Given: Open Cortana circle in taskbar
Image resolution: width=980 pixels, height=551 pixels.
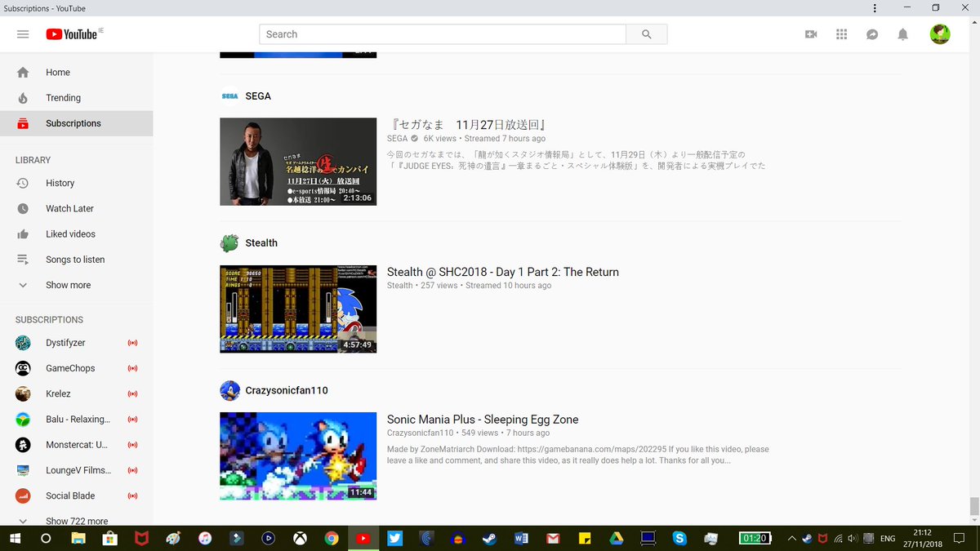Looking at the screenshot, I should point(46,539).
